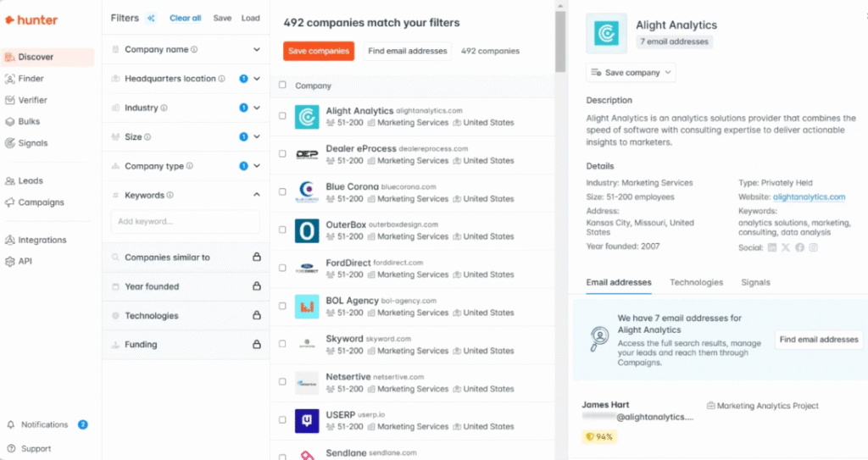
Task: Click the Add keyword input field
Action: click(186, 221)
